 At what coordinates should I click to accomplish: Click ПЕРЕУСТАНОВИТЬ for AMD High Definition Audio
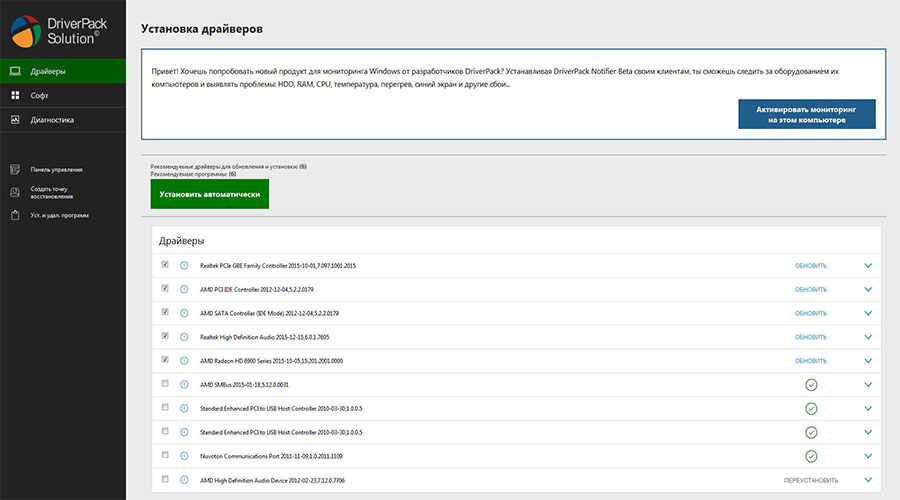click(x=811, y=480)
